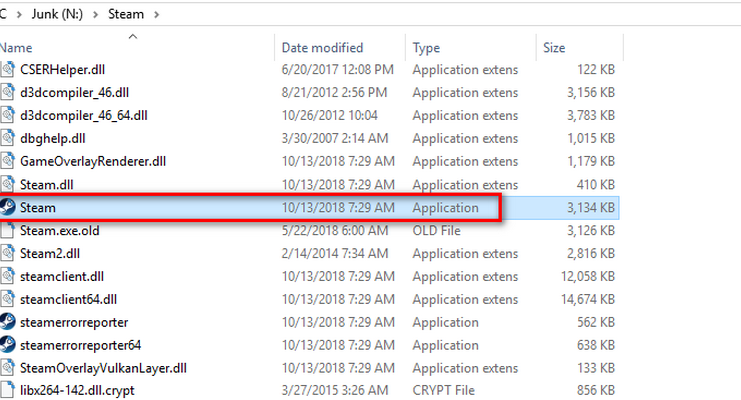Image resolution: width=741 pixels, height=400 pixels.
Task: Click the 410 KB size value
Action: tap(595, 184)
